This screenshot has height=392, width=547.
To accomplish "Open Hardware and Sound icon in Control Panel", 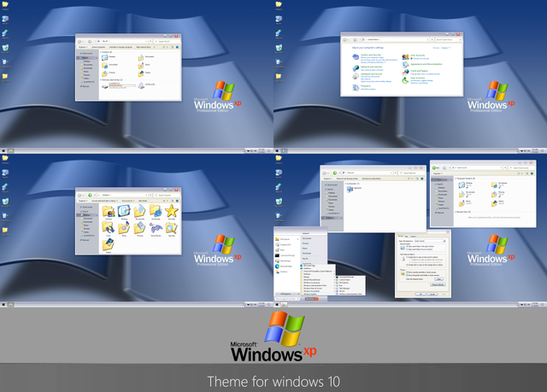I will (x=356, y=76).
